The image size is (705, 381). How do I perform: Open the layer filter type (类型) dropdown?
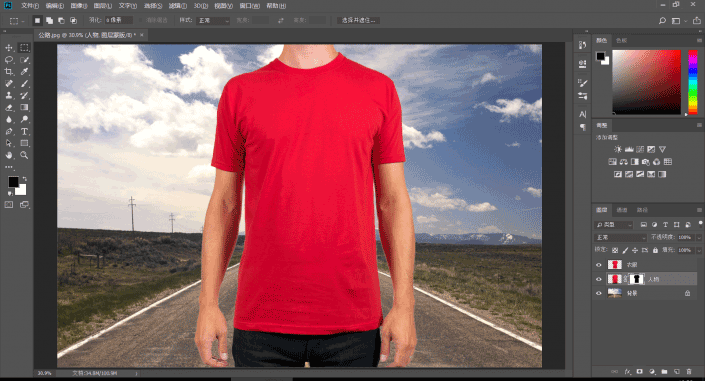click(x=614, y=224)
